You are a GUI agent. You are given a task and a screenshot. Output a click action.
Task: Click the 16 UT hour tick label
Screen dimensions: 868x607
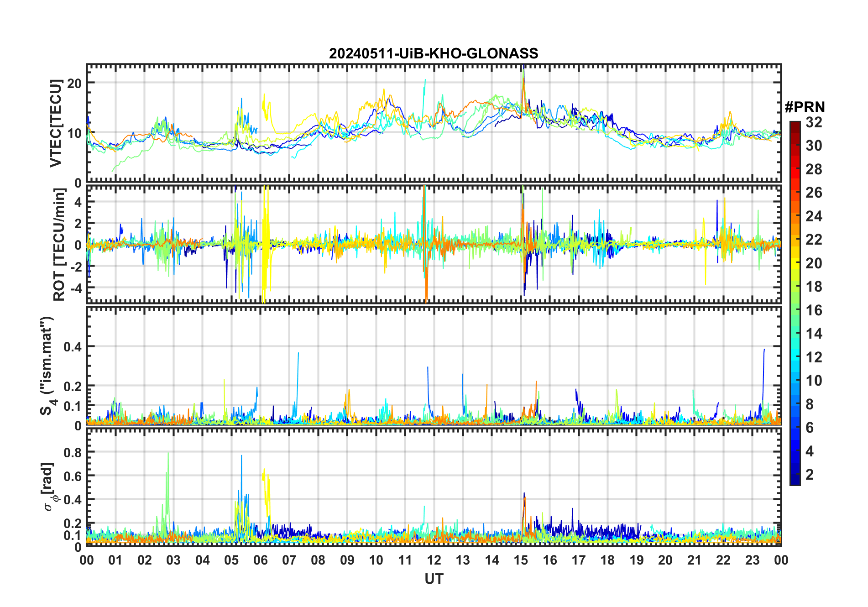click(549, 560)
